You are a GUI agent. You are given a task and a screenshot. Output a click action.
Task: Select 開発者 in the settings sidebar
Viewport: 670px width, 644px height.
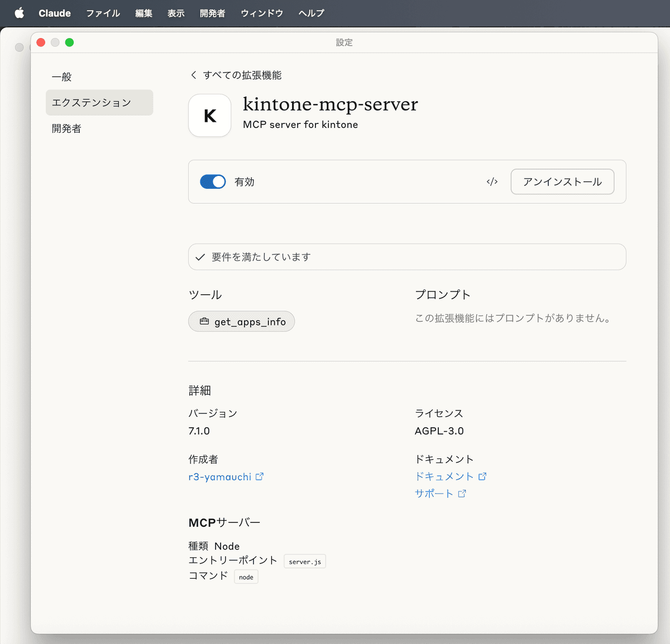99,128
